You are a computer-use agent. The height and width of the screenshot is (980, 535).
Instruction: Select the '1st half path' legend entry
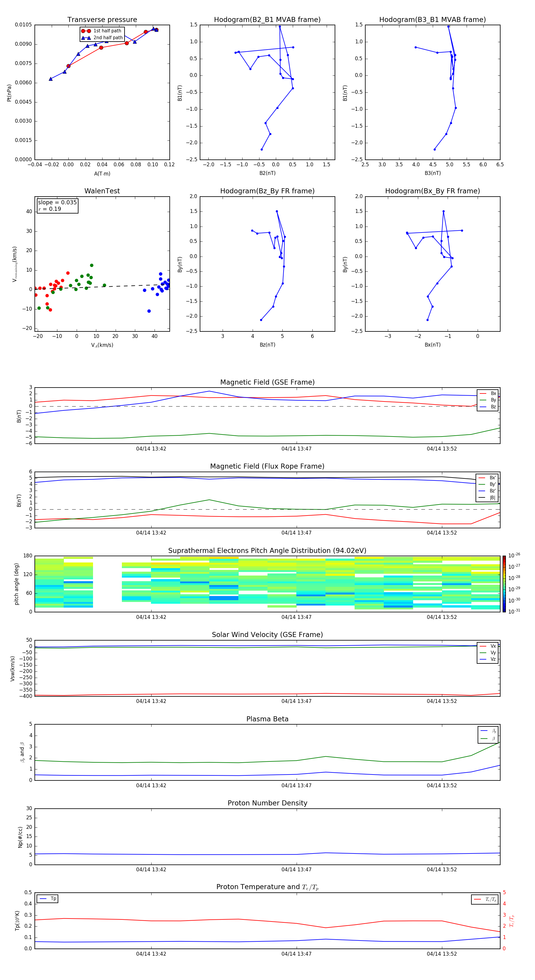coord(102,31)
